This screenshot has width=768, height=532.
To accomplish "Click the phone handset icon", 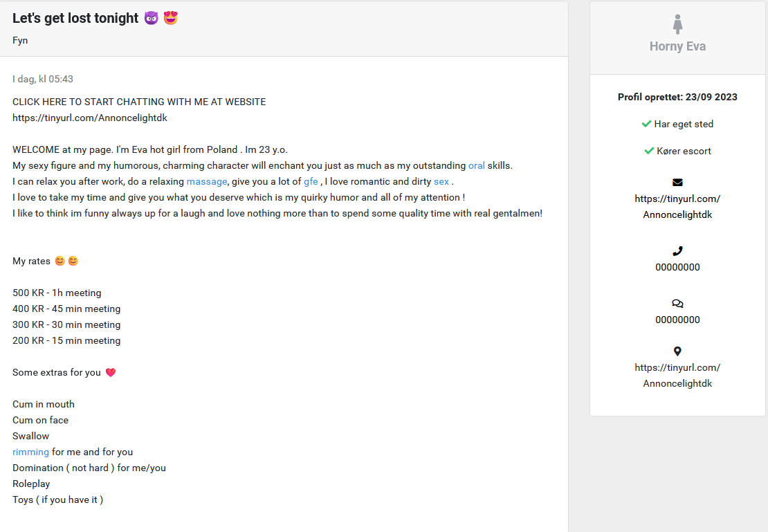I will [x=677, y=251].
